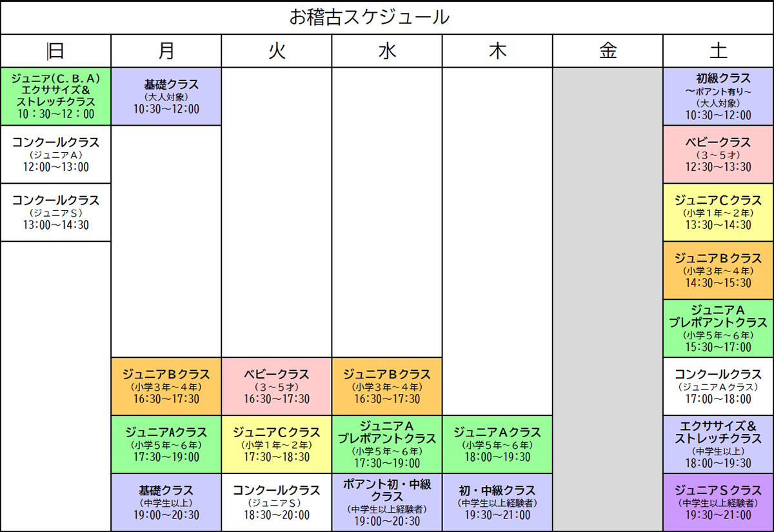Click the empty gray Friday column

coord(608,297)
